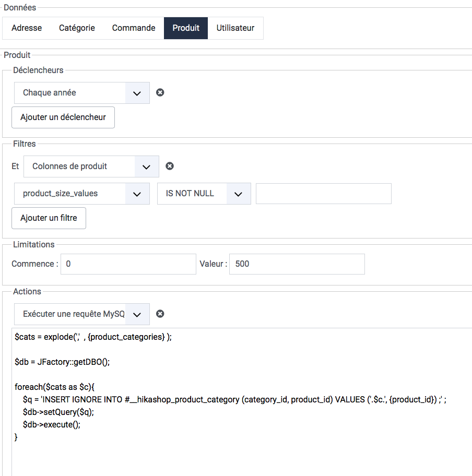The width and height of the screenshot is (472, 476).
Task: Open the 'Chaque année' trigger dropdown
Action: point(137,93)
